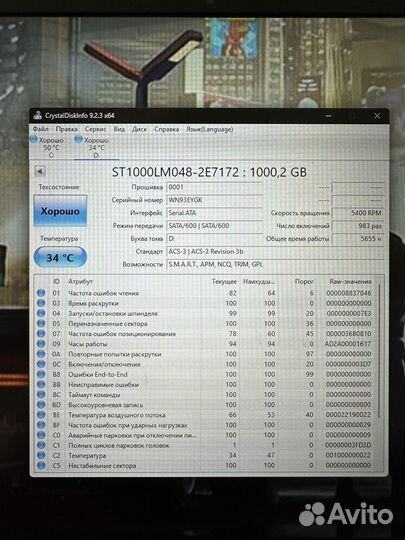Close the CrystalDiskInfo window
This screenshot has height=540, width=405.
[377, 116]
